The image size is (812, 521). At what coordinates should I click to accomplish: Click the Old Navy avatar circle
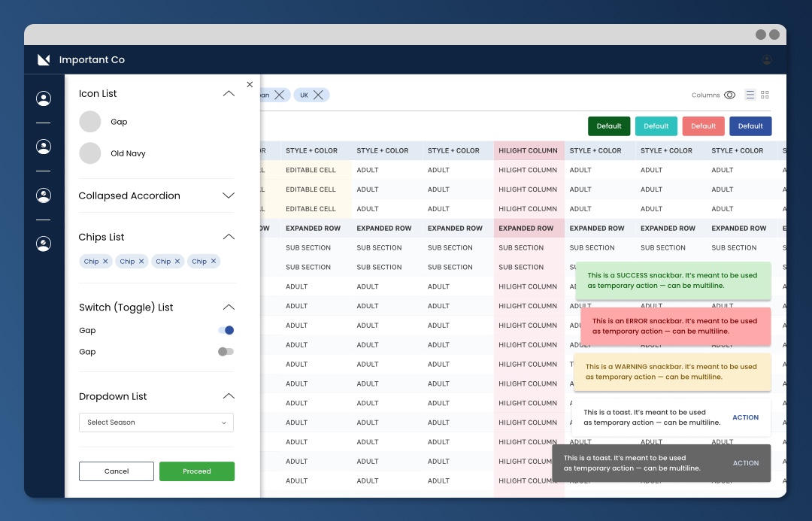tap(90, 153)
